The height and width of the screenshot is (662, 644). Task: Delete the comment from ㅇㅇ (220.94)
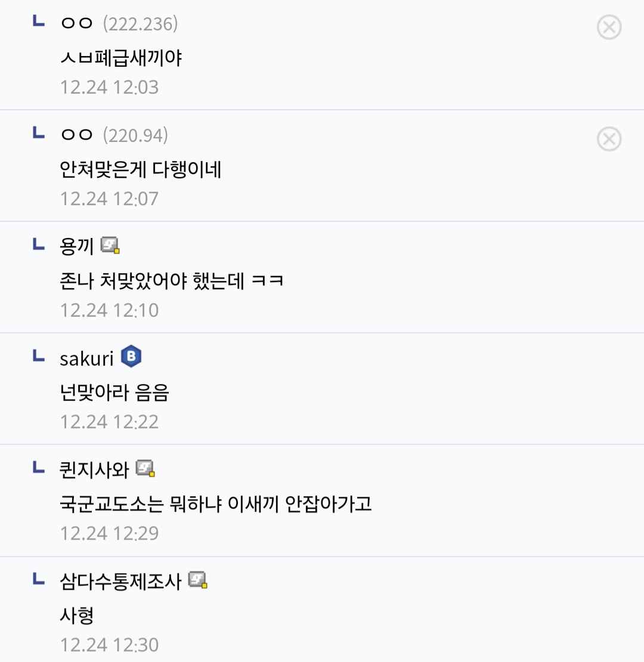pyautogui.click(x=609, y=140)
